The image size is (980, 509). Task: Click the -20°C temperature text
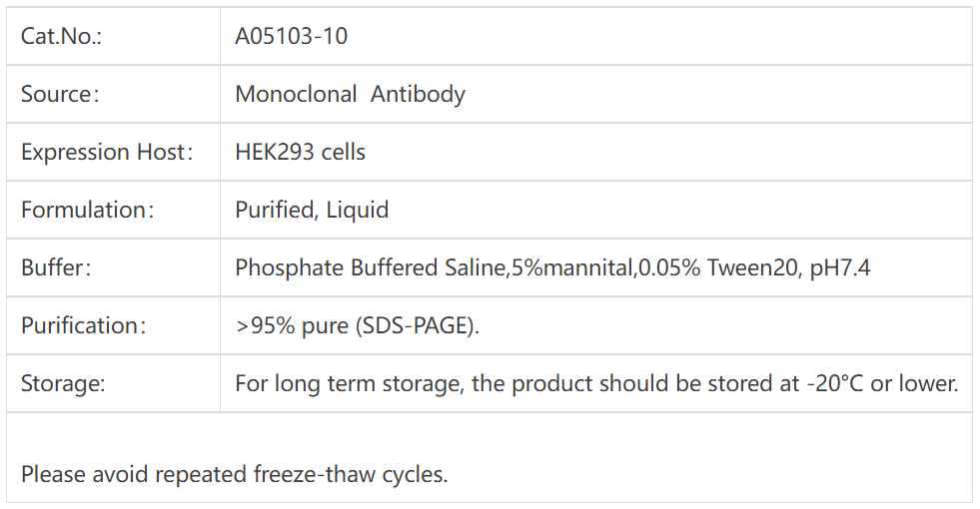coord(835,384)
